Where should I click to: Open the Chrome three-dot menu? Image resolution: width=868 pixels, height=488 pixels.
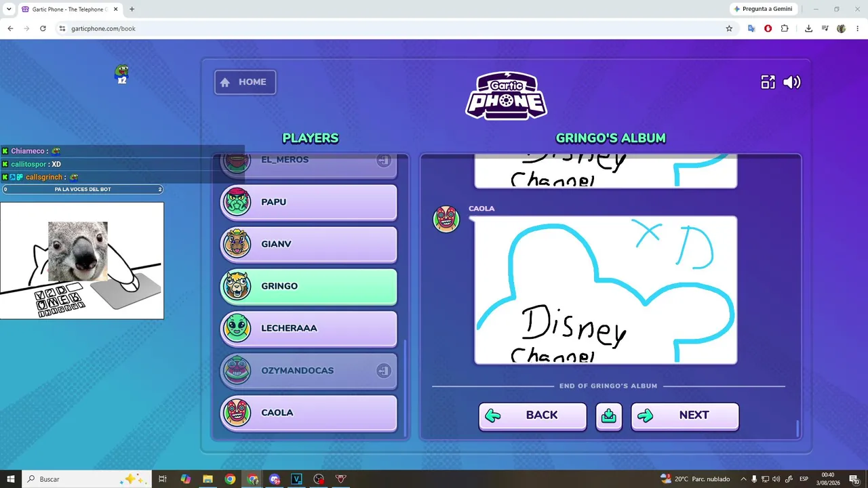point(857,28)
